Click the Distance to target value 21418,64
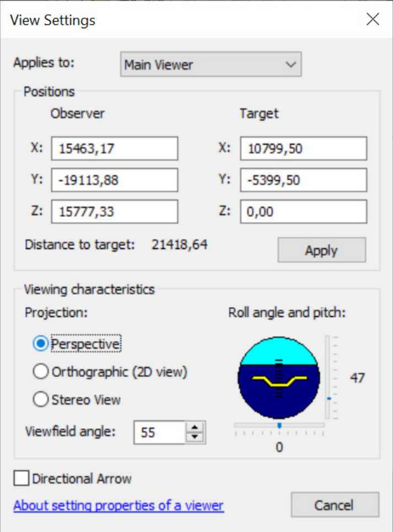The height and width of the screenshot is (532, 393). [x=179, y=244]
